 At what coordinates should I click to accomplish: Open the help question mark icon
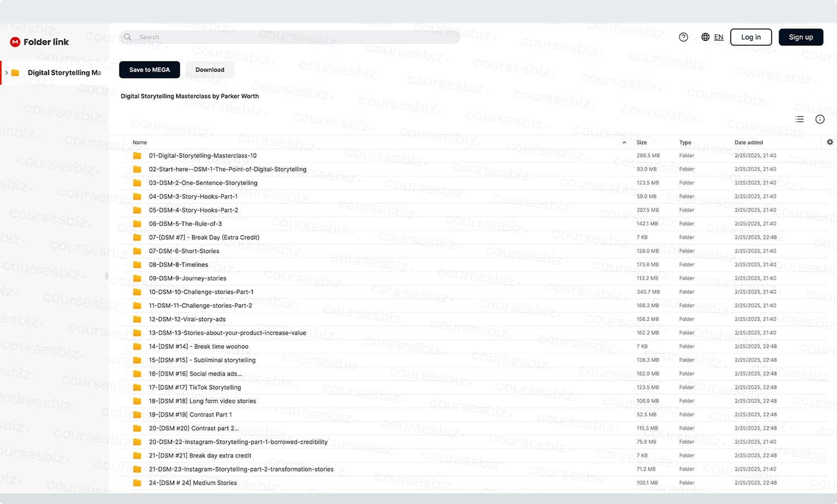click(x=684, y=37)
